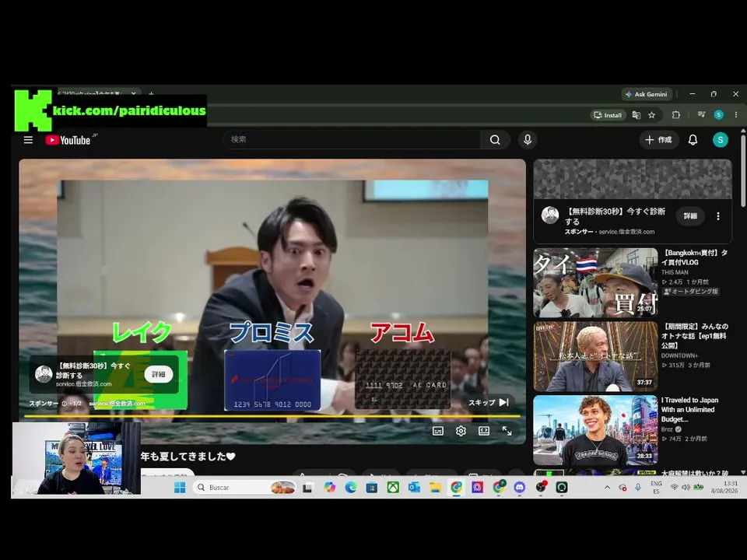747x560 pixels.
Task: Open Microsoft Edge from the taskbar
Action: 351,487
